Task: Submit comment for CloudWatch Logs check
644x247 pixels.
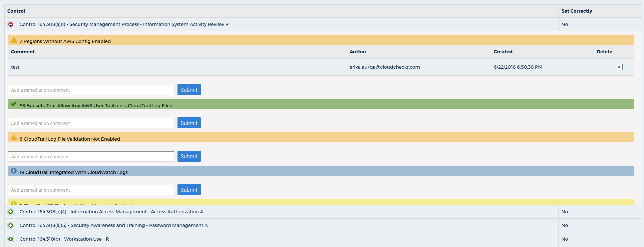Action: pyautogui.click(x=189, y=190)
